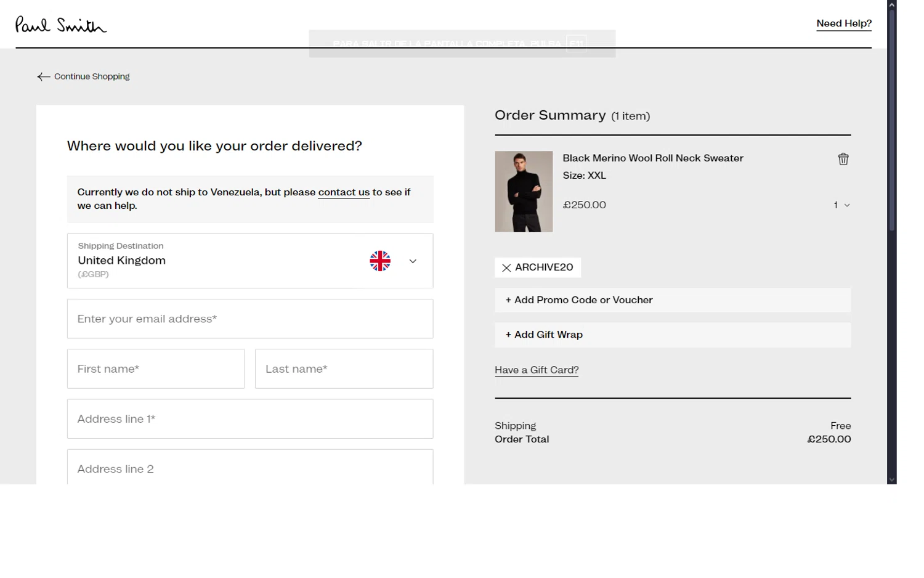
Task: Click the United Kingdom flag icon
Action: coord(380,261)
